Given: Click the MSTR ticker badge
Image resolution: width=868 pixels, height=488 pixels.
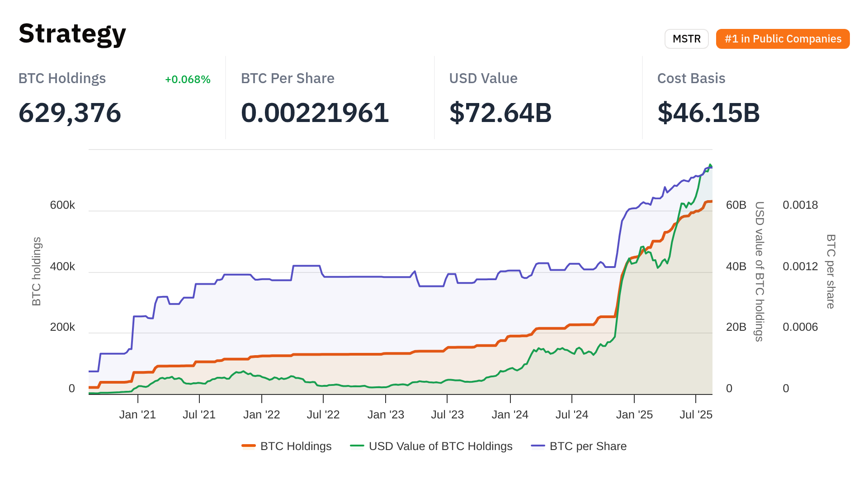Looking at the screenshot, I should pos(686,39).
